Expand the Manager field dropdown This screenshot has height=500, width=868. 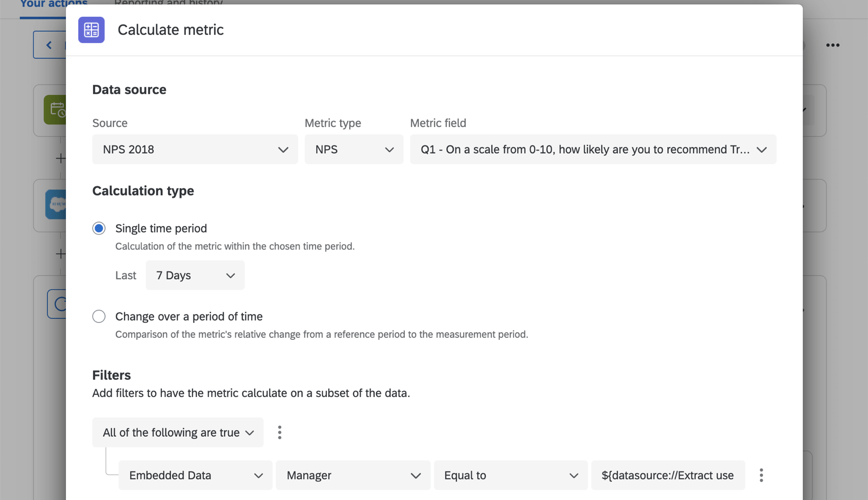[352, 475]
